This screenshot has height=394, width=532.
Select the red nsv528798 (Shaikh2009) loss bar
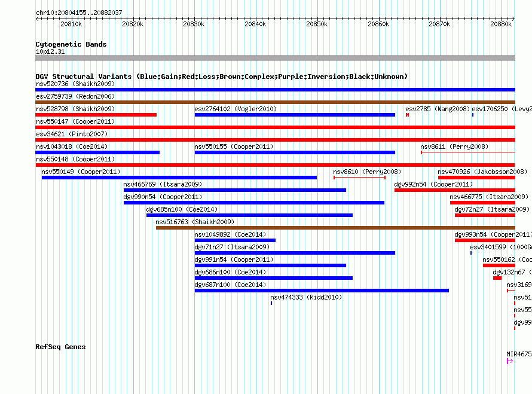96,115
